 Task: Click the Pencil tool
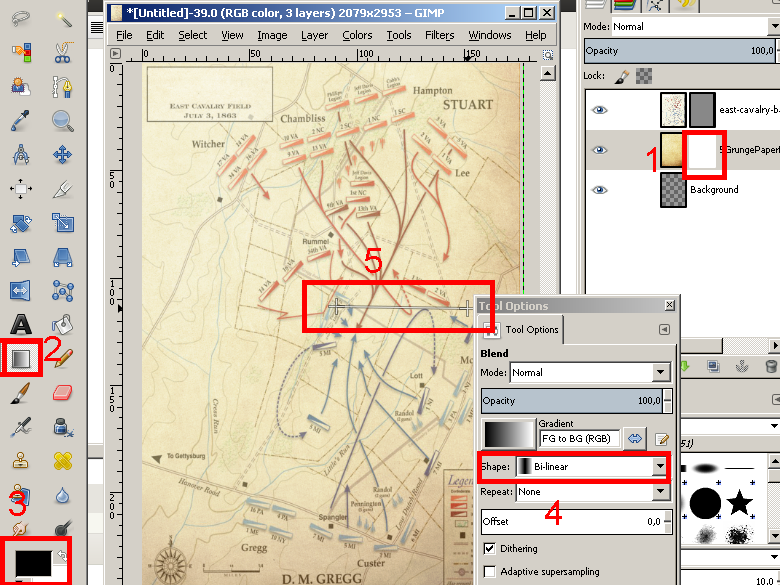62,357
